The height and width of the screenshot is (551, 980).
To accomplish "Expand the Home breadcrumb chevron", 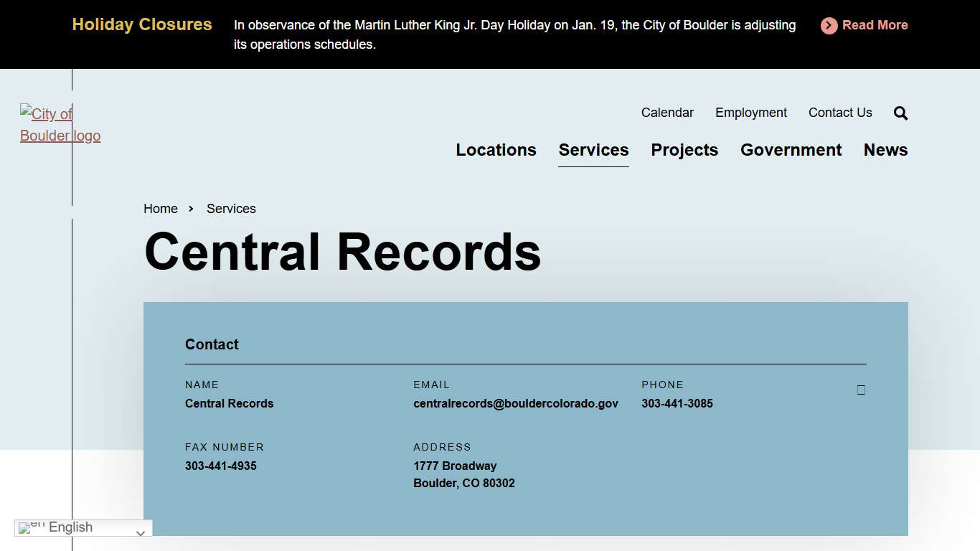I will pyautogui.click(x=190, y=209).
